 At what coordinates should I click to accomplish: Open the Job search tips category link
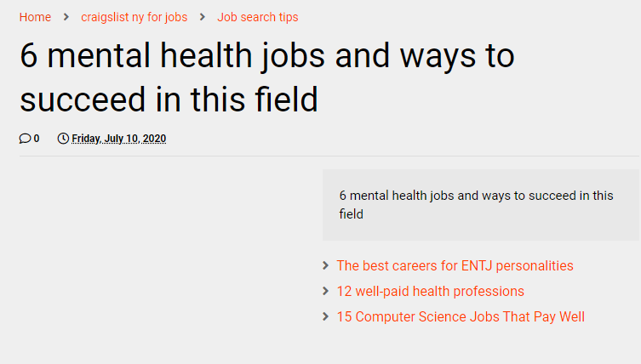258,17
